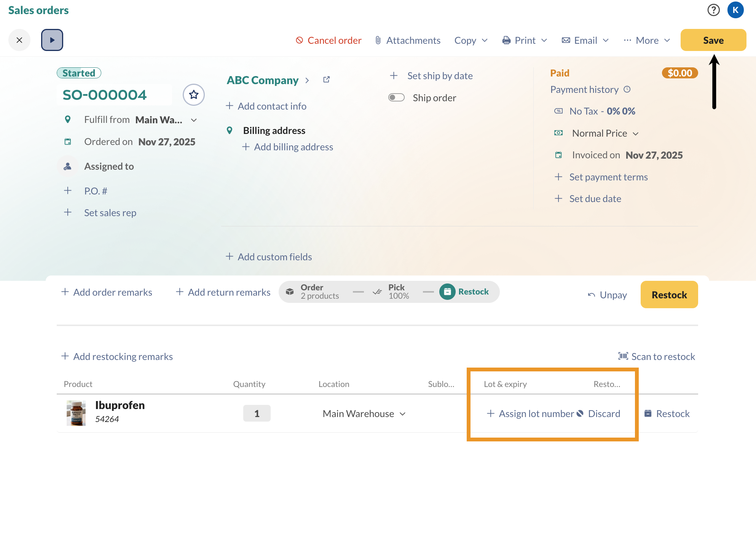Click the user avatar marked K

[735, 10]
